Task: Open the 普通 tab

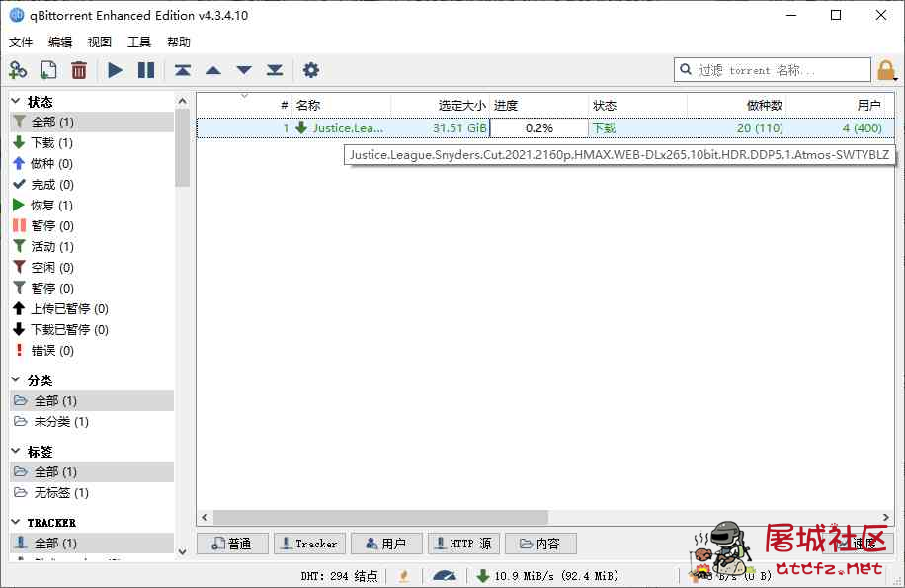Action: pos(232,544)
